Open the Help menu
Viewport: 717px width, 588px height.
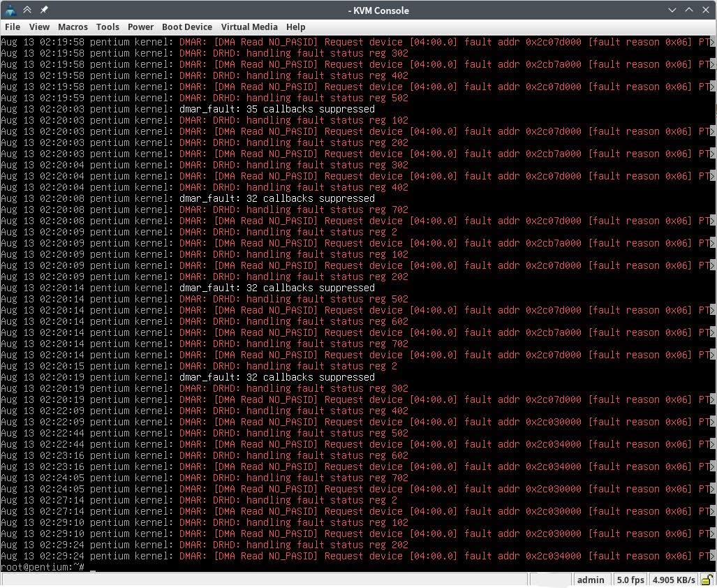tap(295, 27)
